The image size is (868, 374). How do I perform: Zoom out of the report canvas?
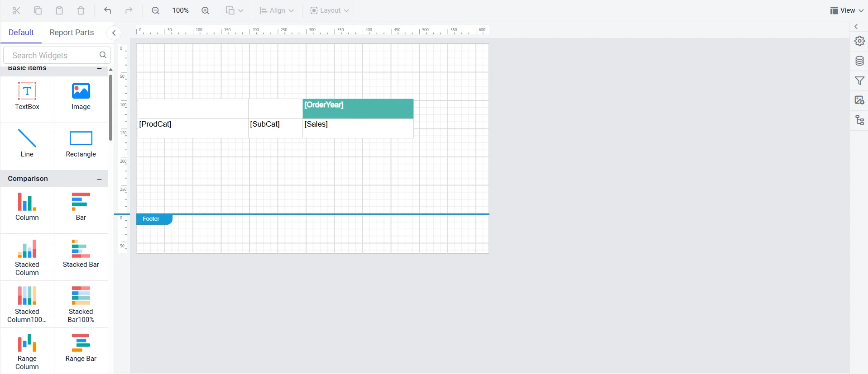pos(155,10)
